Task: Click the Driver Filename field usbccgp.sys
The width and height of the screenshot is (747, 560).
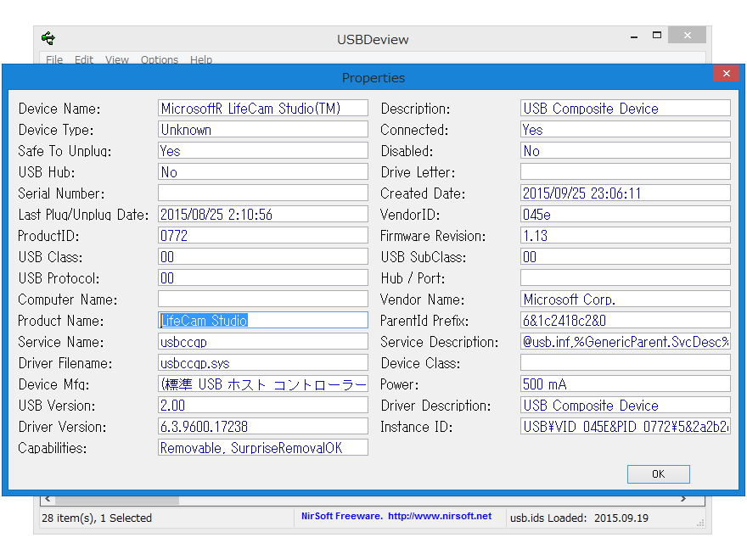Action: (263, 363)
